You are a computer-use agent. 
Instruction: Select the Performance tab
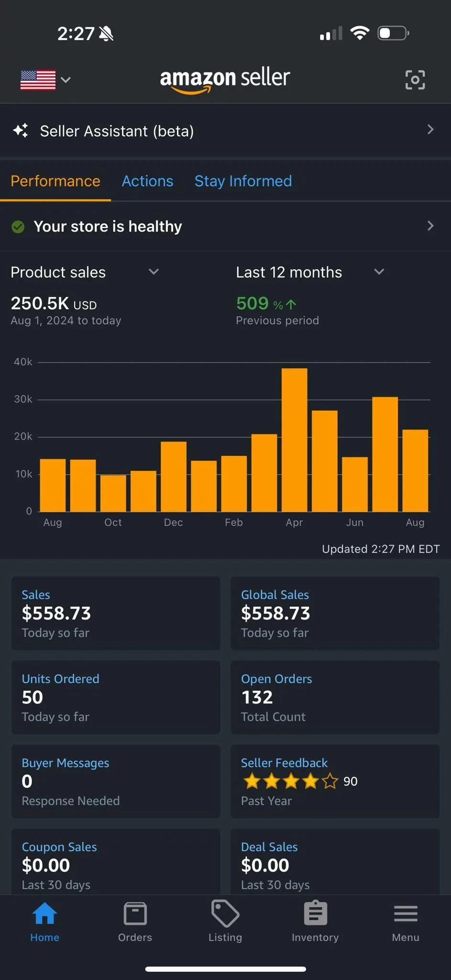[55, 181]
